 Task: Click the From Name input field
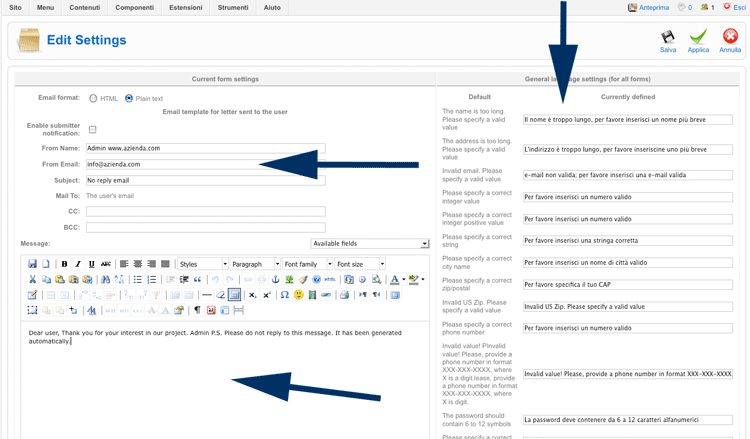tap(206, 148)
